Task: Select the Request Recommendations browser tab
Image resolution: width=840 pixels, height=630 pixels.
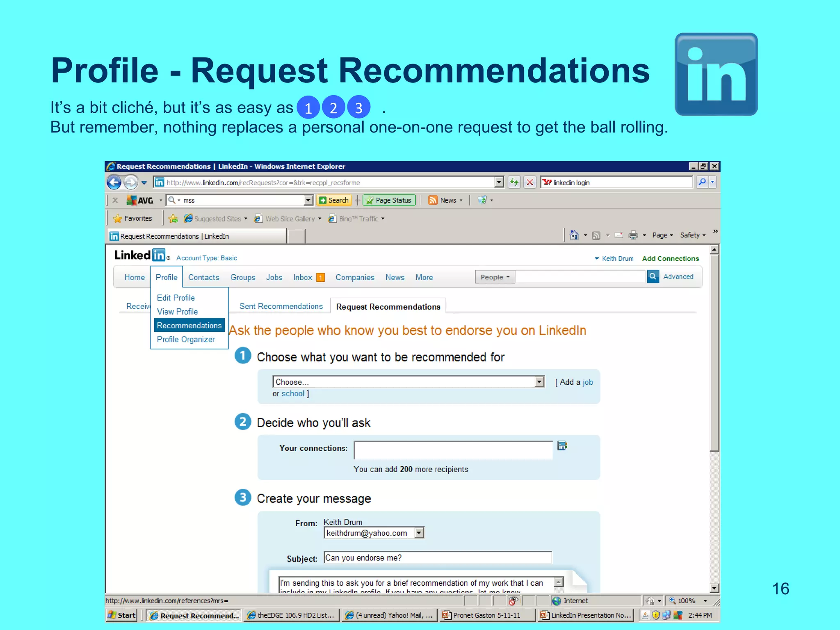Action: coord(197,236)
